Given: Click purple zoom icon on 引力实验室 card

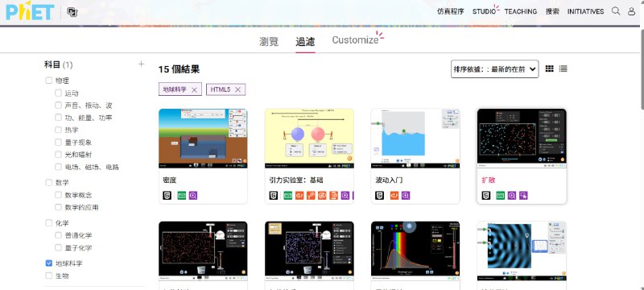Looking at the screenshot, I should point(345,196).
